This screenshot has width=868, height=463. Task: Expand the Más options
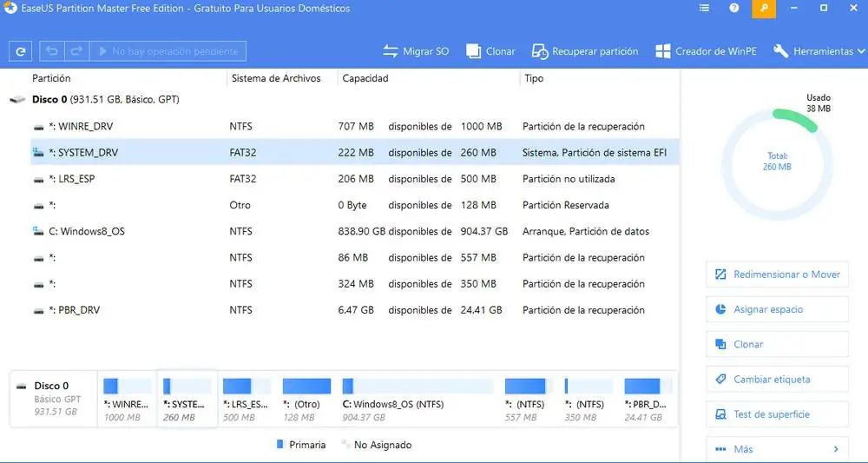(777, 448)
